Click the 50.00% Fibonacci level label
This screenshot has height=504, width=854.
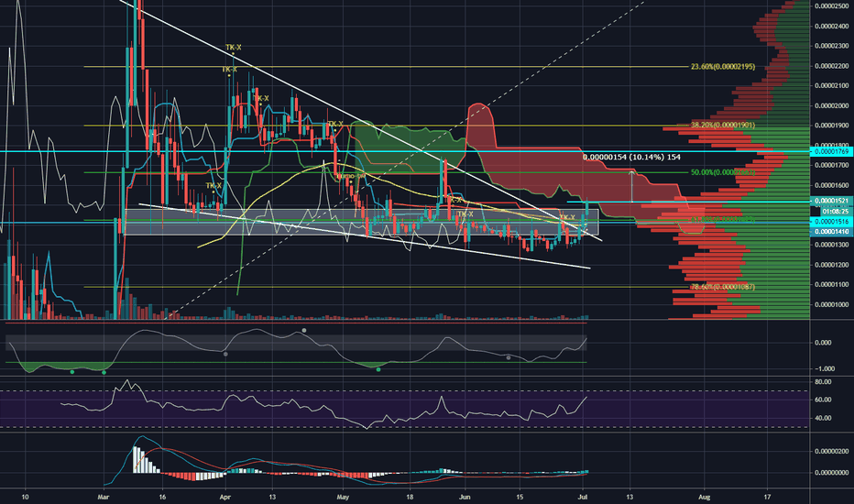point(723,172)
